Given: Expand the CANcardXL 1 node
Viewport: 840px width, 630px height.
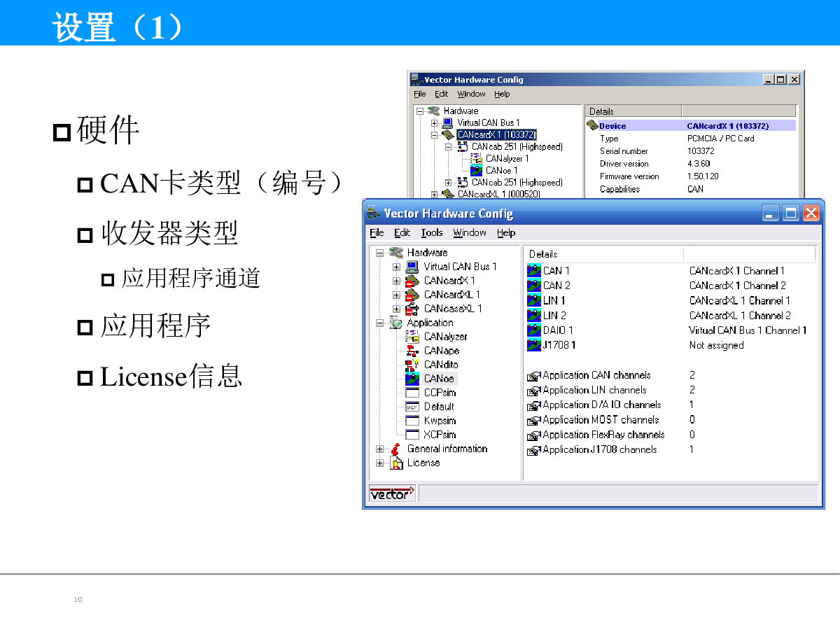Looking at the screenshot, I should [x=396, y=295].
